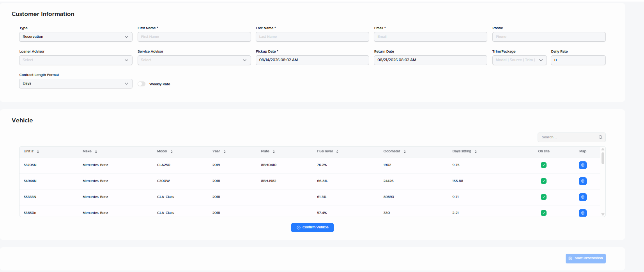Select the CLA250 model cell
The image size is (644, 272).
click(164, 165)
